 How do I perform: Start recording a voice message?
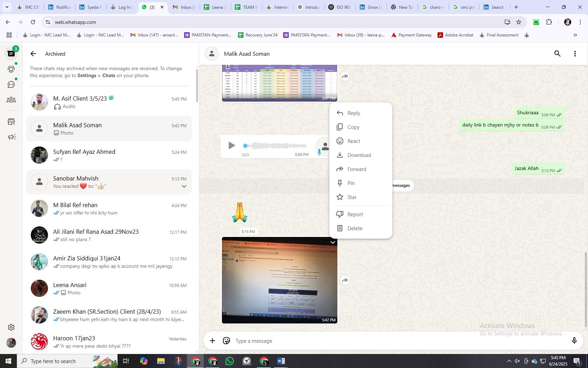click(x=574, y=341)
